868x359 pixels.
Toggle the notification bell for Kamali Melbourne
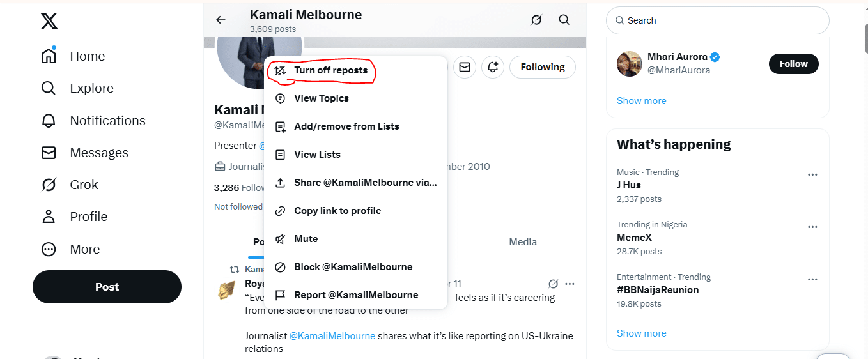pyautogui.click(x=493, y=67)
